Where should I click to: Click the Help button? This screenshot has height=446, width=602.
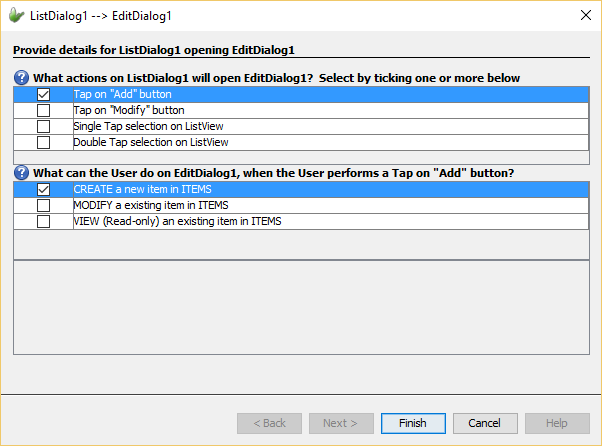point(556,424)
